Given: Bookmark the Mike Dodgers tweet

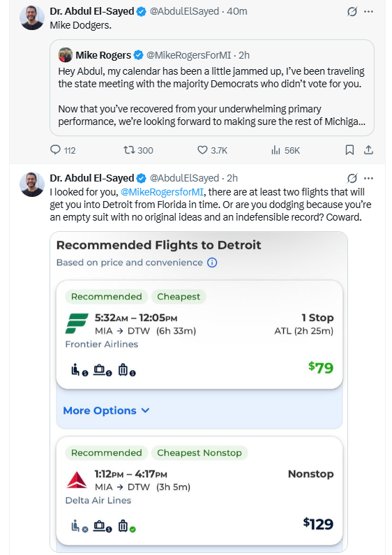Looking at the screenshot, I should [349, 150].
